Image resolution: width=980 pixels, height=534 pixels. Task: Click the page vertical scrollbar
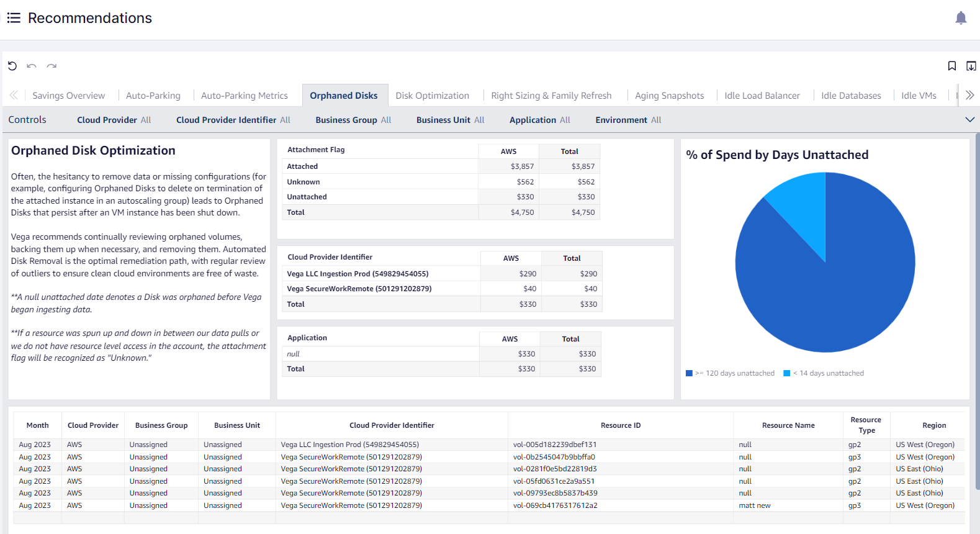tap(978, 310)
